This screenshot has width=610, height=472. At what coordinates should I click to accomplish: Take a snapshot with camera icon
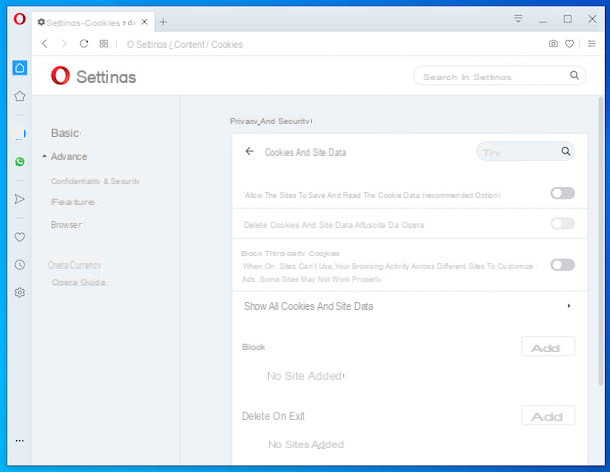[x=553, y=44]
